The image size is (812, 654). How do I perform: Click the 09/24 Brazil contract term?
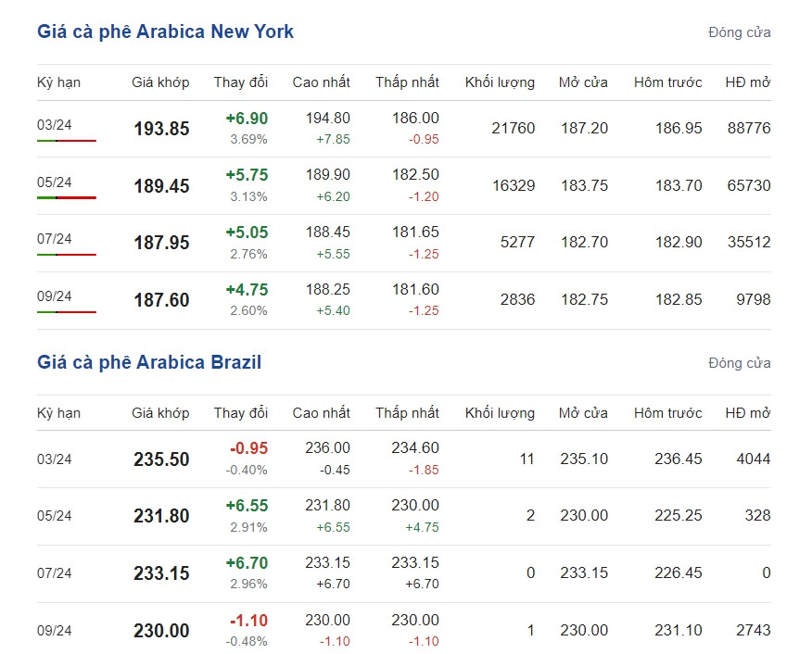[55, 631]
